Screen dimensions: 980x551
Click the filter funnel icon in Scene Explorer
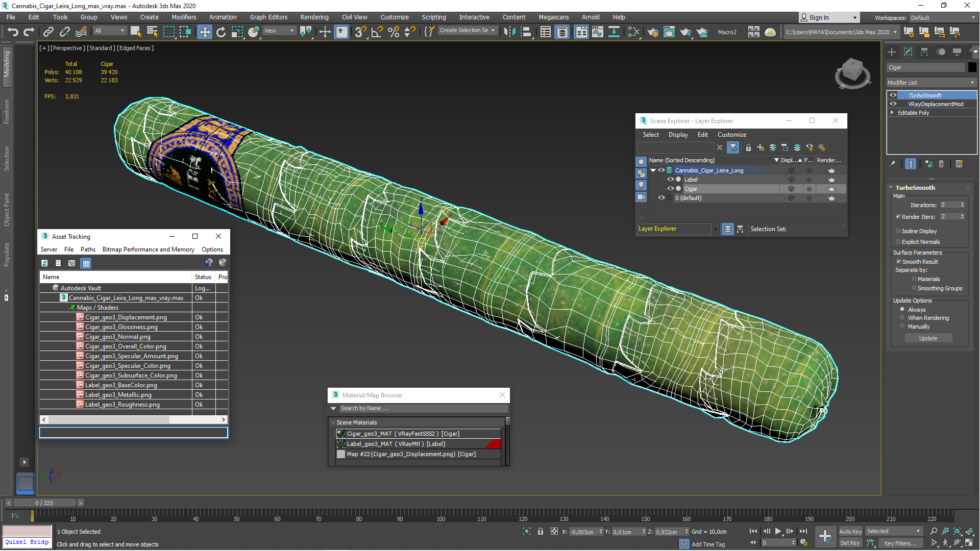coord(733,147)
